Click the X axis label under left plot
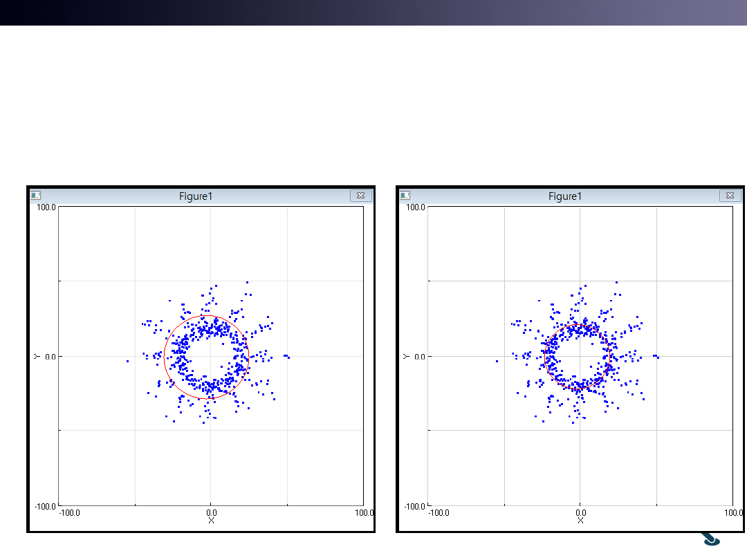Screen dimensions: 747x560 point(211,520)
